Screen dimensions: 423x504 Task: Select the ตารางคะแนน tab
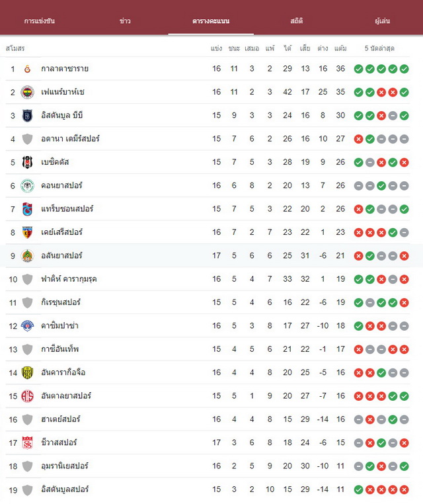click(x=211, y=21)
